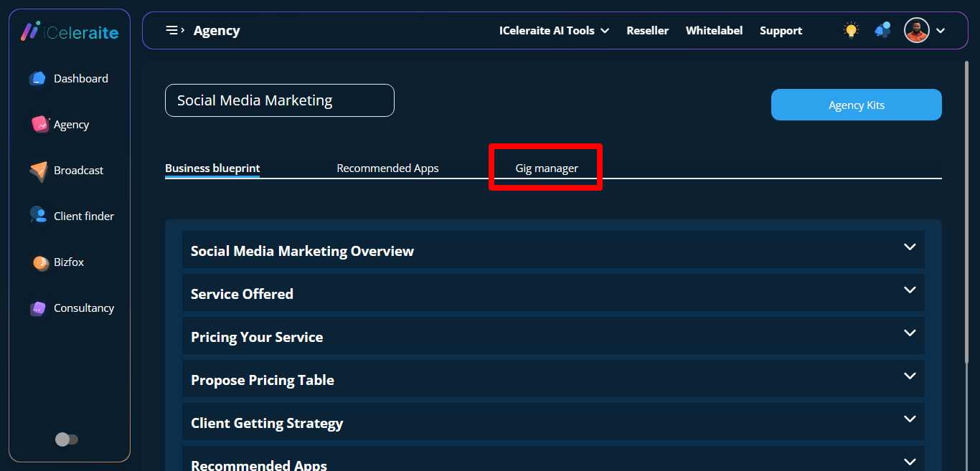Open user profile avatar dropdown
The height and width of the screenshot is (471, 980).
pos(924,31)
